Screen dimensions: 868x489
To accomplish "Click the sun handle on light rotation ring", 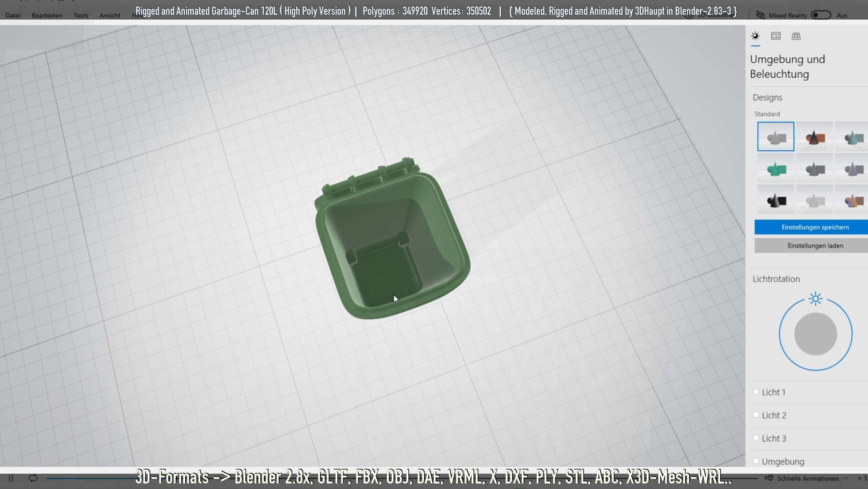I will 816,299.
